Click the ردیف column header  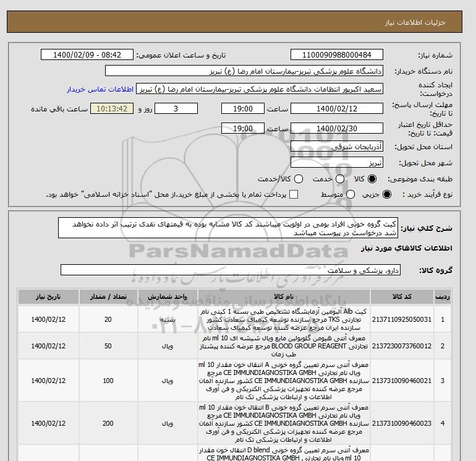click(442, 296)
